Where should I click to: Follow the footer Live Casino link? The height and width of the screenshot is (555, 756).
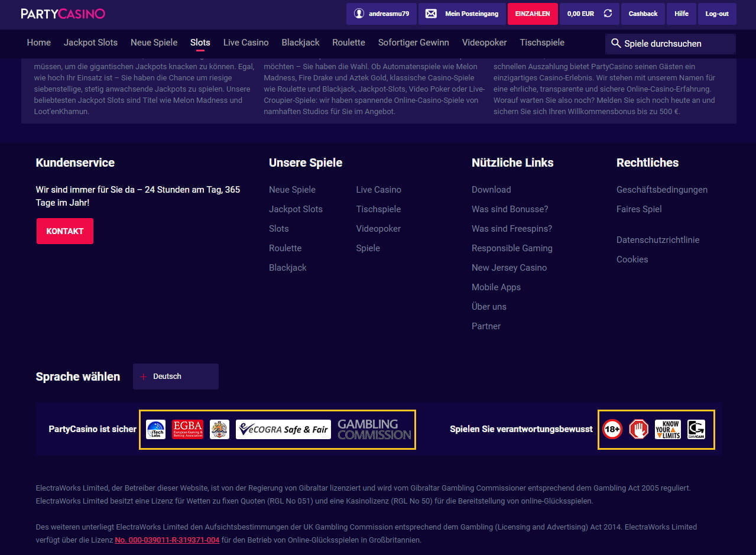tap(379, 190)
